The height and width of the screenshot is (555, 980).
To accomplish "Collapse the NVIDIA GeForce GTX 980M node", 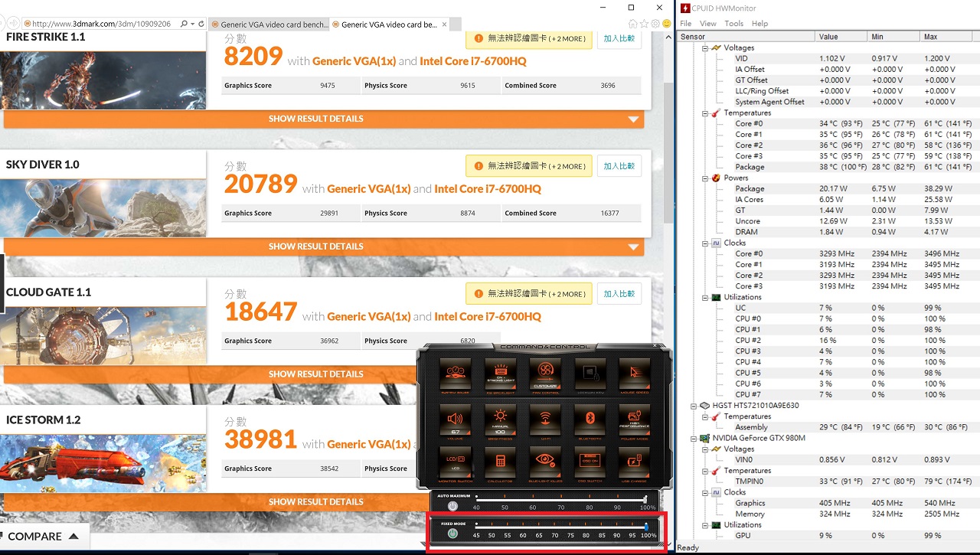I will [694, 438].
